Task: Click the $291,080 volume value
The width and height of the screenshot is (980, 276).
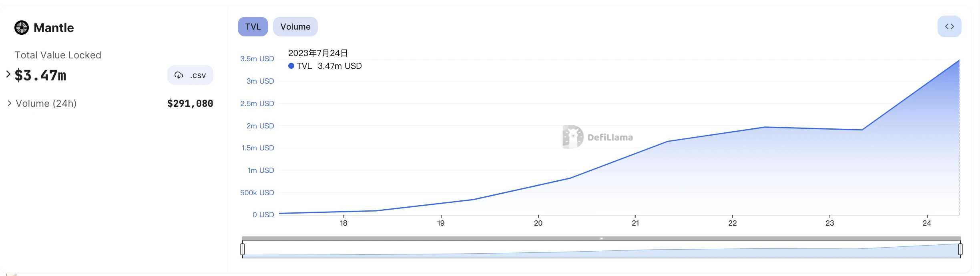Action: [x=190, y=104]
